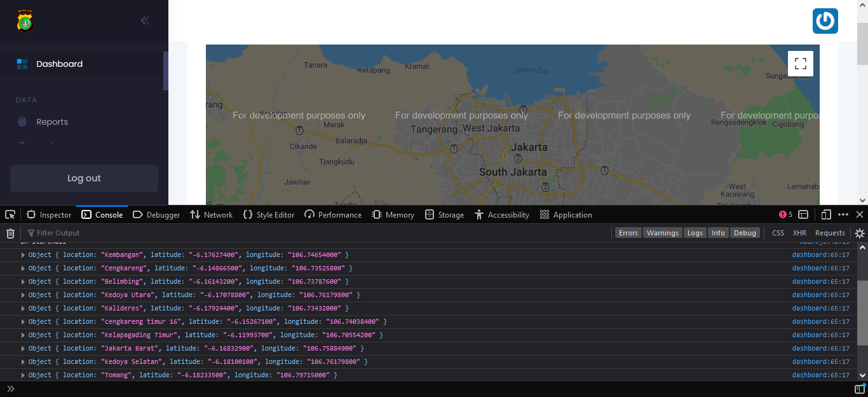
Task: Expand the Kedoya Selatan object
Action: pyautogui.click(x=24, y=361)
